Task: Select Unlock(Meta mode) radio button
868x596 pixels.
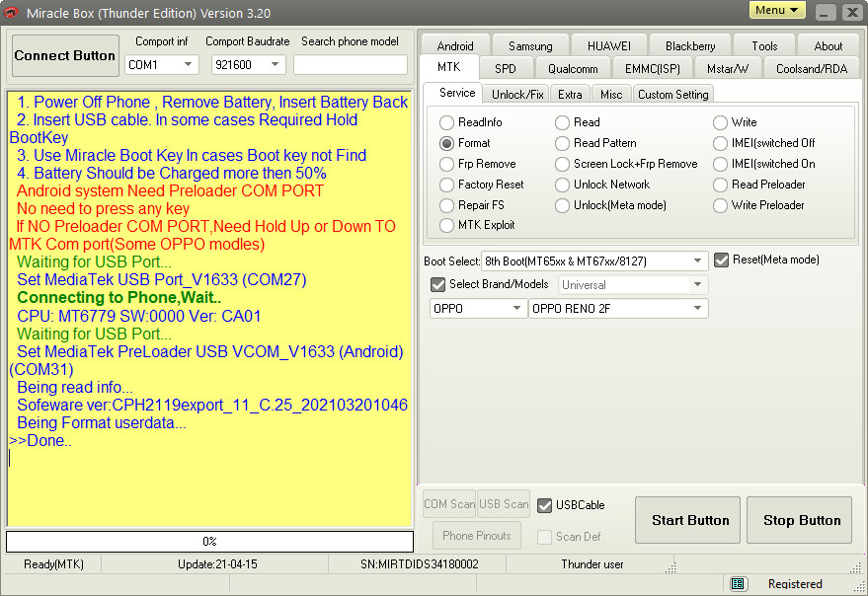Action: pos(610,205)
